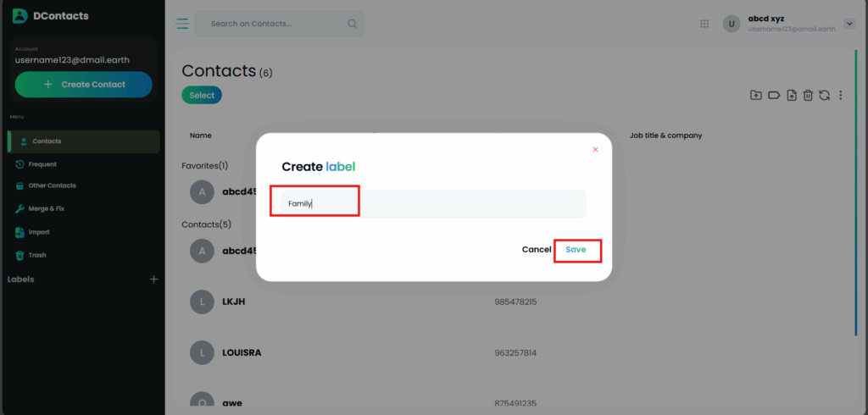This screenshot has width=868, height=415.
Task: Open the three-dot more options menu
Action: click(x=840, y=96)
